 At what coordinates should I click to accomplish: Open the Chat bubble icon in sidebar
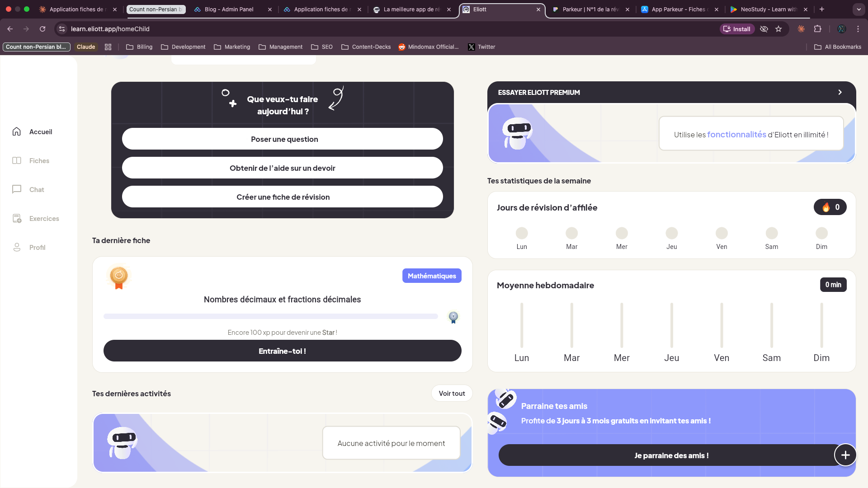17,189
